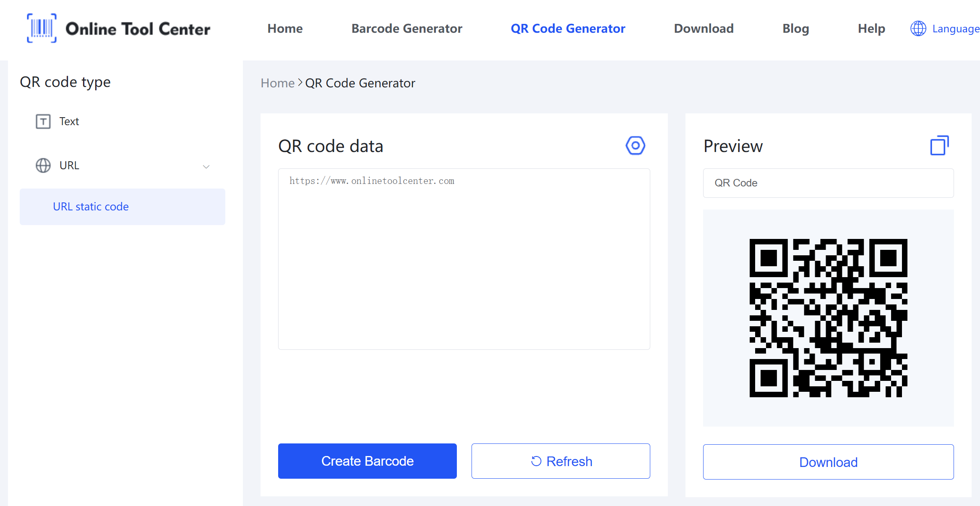The height and width of the screenshot is (506, 980).
Task: Select the Text QR code type
Action: point(69,121)
